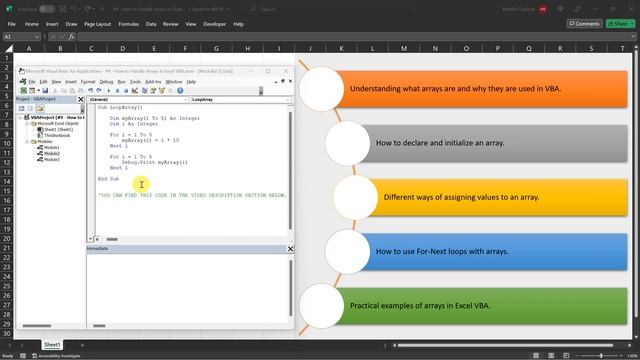Open the LoopArray procedure dropdown
The height and width of the screenshot is (360, 640).
tap(287, 100)
